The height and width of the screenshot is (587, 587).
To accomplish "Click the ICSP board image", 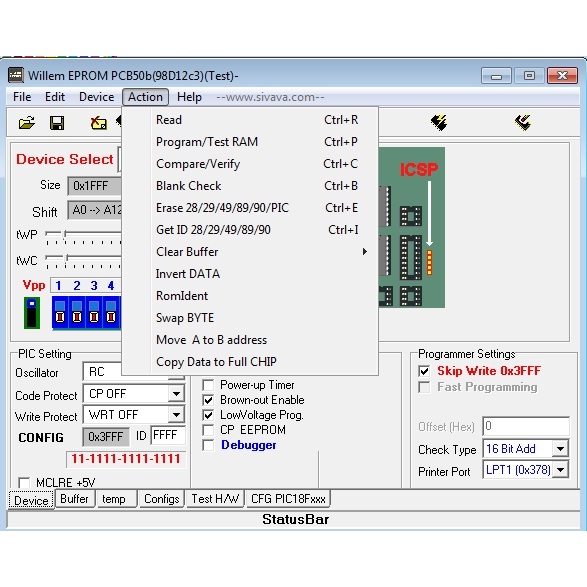I will (412, 227).
